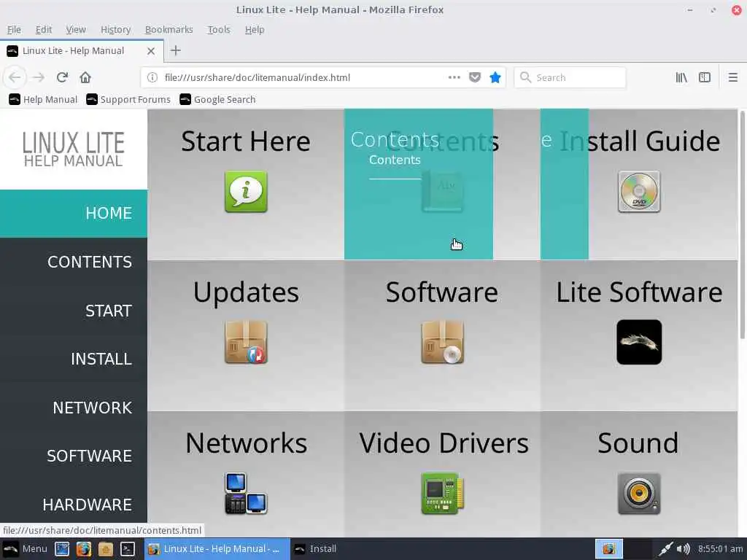
Task: Open the file manager folder taskbar icon
Action: click(x=105, y=549)
